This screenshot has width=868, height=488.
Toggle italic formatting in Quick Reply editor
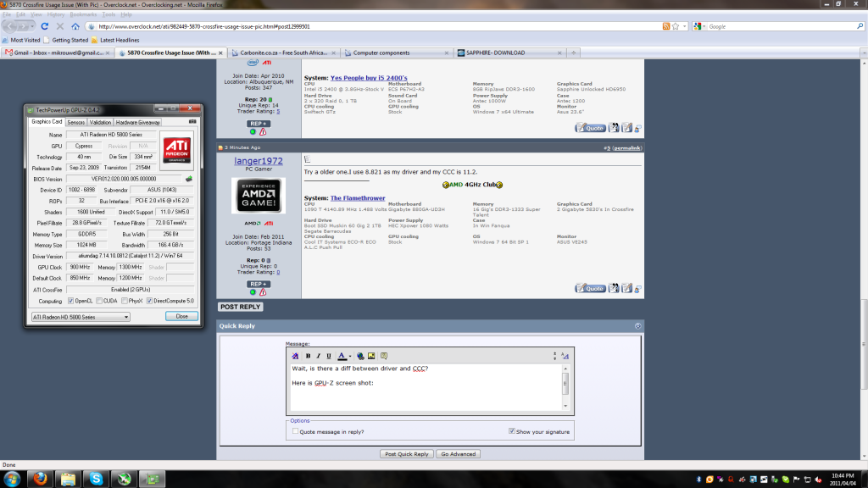(x=319, y=356)
